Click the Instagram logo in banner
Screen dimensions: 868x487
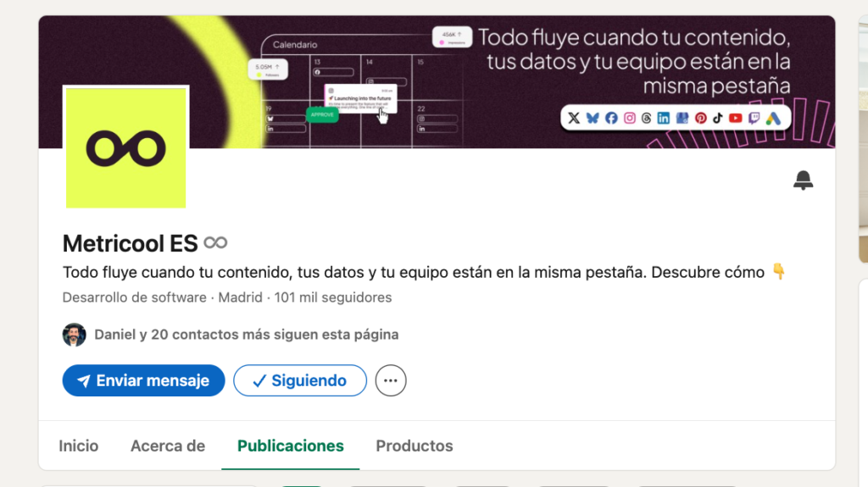tap(630, 118)
